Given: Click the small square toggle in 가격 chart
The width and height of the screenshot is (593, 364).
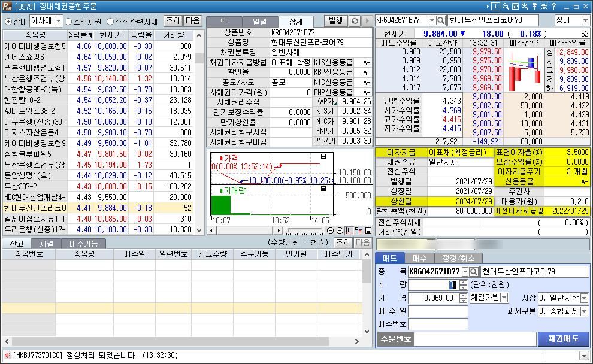Looking at the screenshot, I should click(x=323, y=156).
